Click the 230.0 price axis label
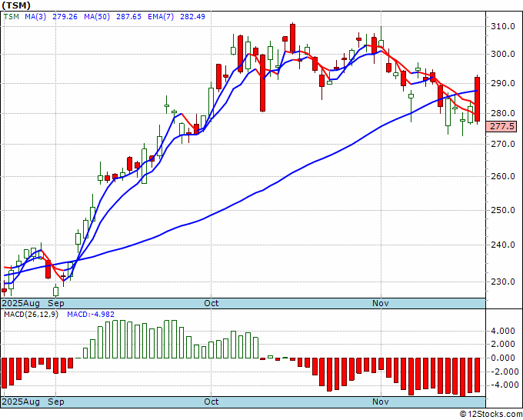The image size is (523, 420). [x=502, y=282]
